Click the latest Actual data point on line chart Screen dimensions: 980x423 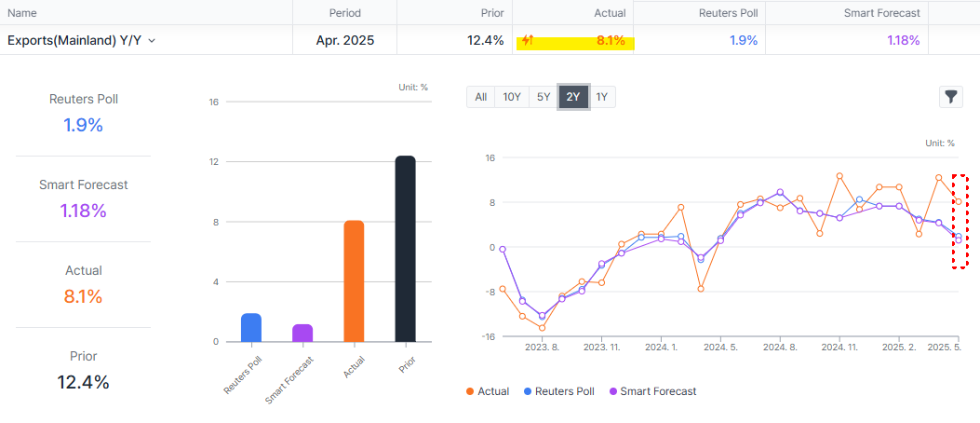tap(959, 201)
